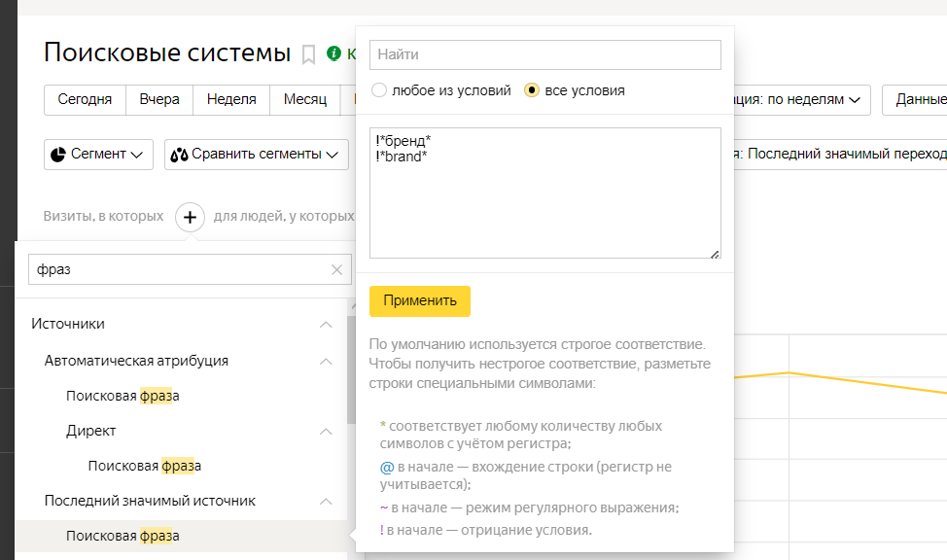The image size is (947, 560).
Task: Click the plus icon to add a visit condition
Action: [x=189, y=216]
